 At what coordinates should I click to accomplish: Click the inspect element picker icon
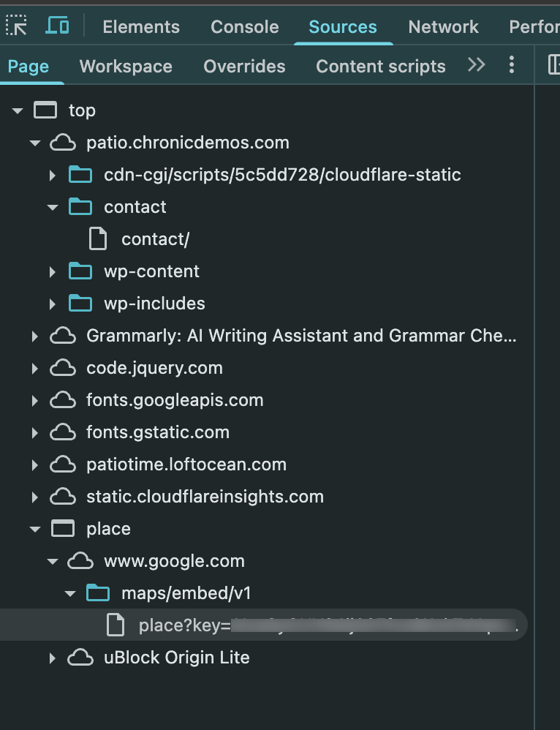point(16,26)
